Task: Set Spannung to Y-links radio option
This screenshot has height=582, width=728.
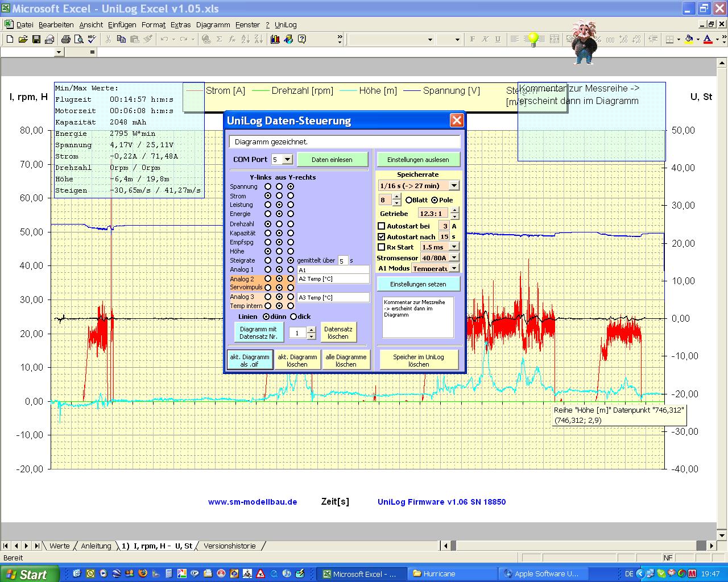Action: tap(268, 186)
